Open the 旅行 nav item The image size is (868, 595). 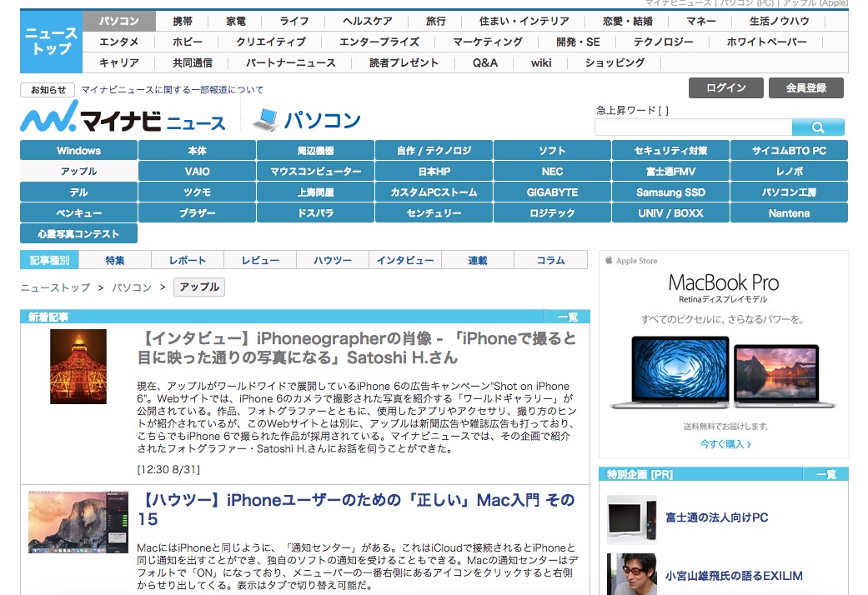[x=435, y=22]
